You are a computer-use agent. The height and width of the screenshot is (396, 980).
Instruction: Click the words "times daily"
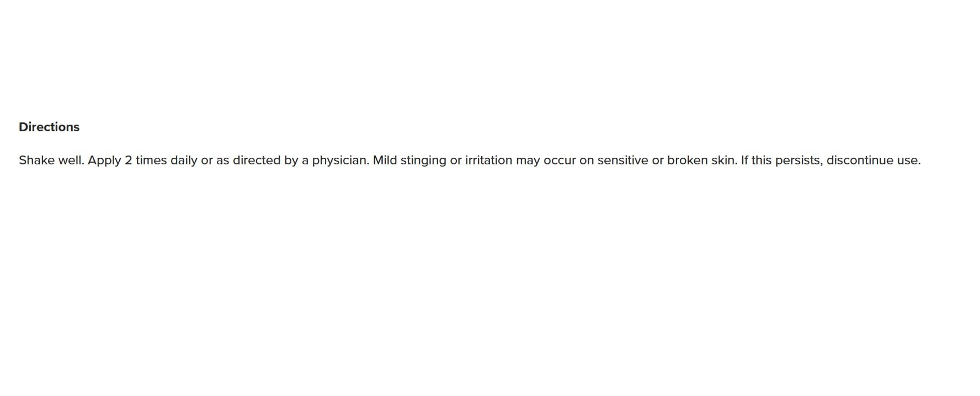(166, 160)
